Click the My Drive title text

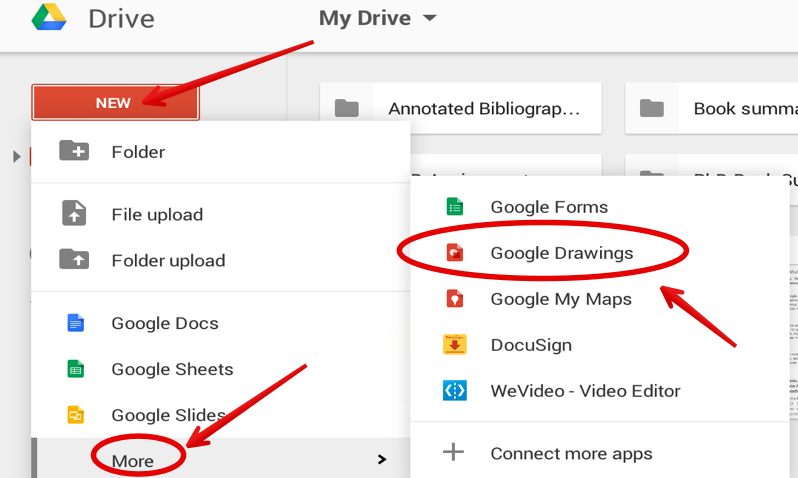[x=364, y=18]
